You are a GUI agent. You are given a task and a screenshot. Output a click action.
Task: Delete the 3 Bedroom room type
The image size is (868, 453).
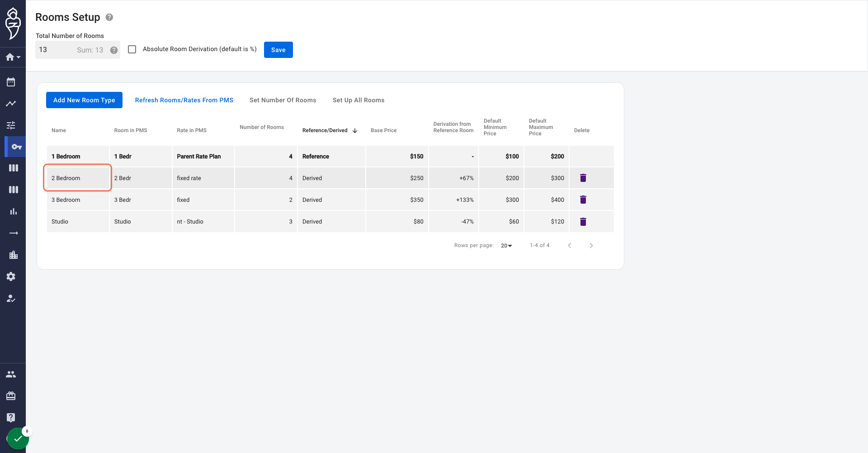583,200
